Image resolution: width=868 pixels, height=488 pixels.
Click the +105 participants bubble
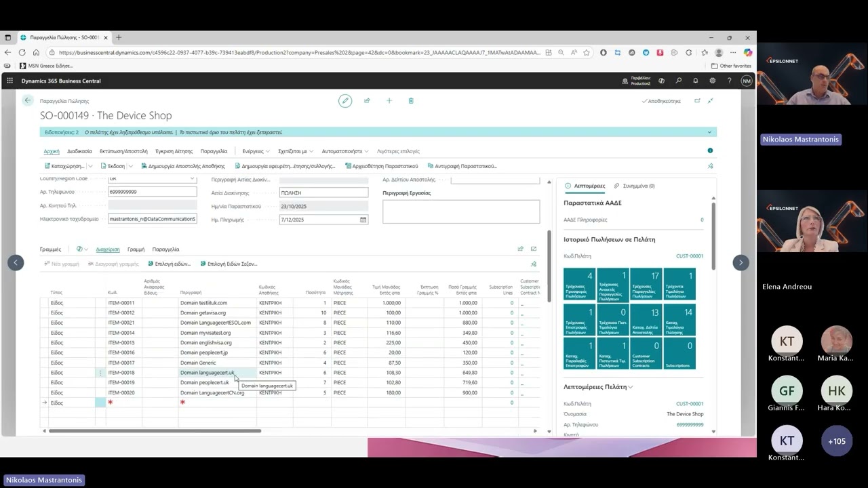click(837, 441)
